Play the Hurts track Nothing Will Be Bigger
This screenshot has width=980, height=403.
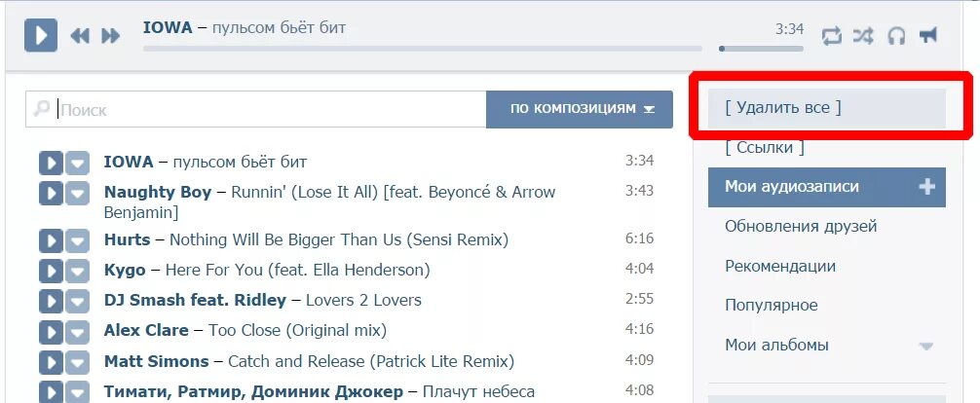(51, 239)
